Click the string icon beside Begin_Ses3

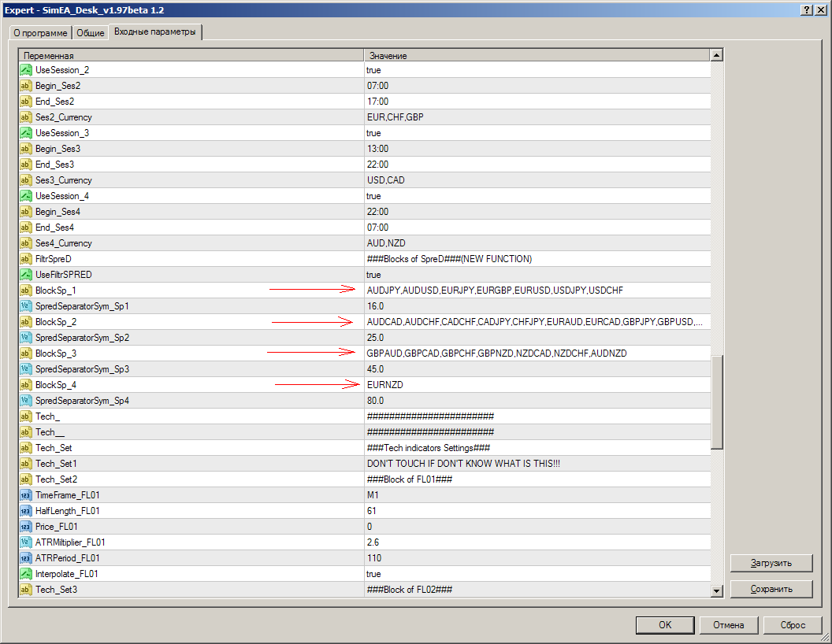coord(25,149)
